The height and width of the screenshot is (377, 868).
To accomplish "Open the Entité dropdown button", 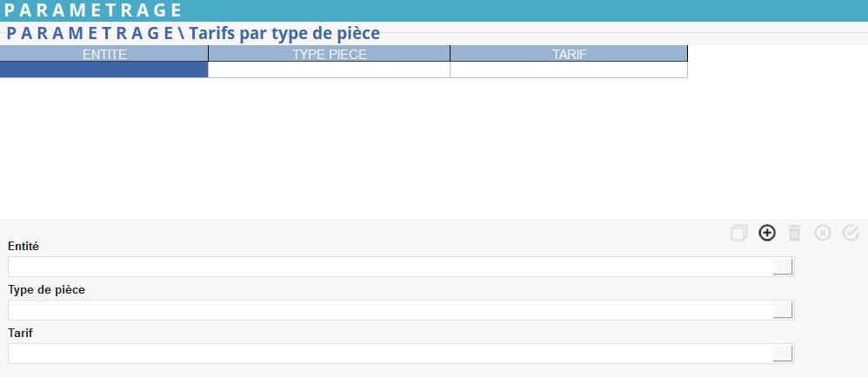I will pyautogui.click(x=783, y=267).
